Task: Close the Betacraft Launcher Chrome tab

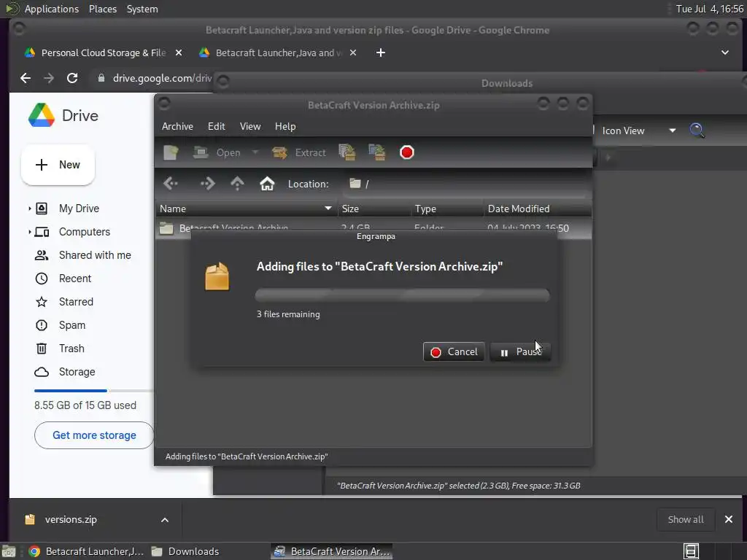Action: 353,52
